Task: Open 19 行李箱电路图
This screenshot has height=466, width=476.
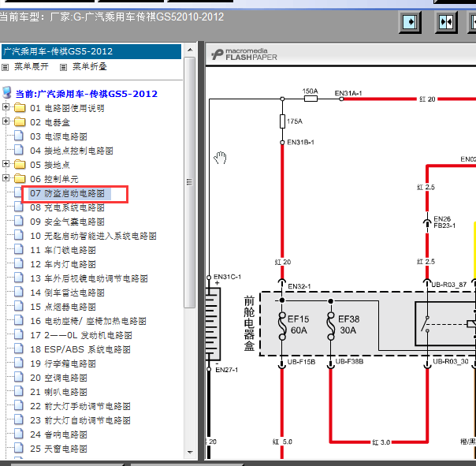Action: (x=63, y=363)
